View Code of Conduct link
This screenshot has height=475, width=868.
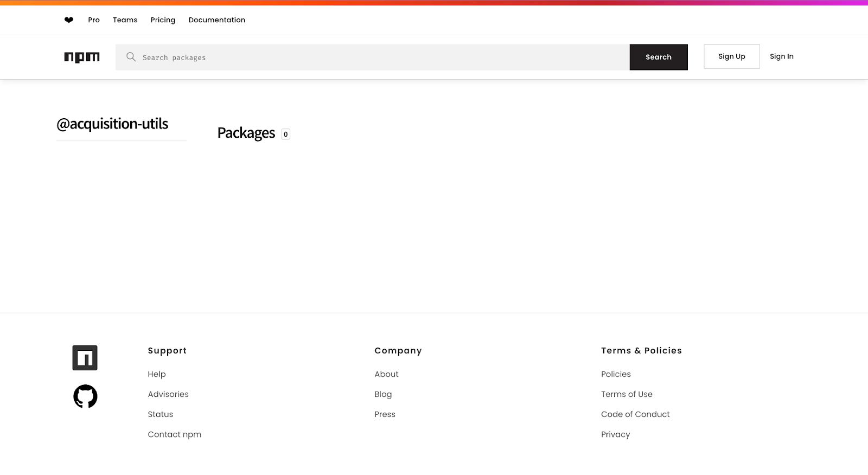[635, 414]
